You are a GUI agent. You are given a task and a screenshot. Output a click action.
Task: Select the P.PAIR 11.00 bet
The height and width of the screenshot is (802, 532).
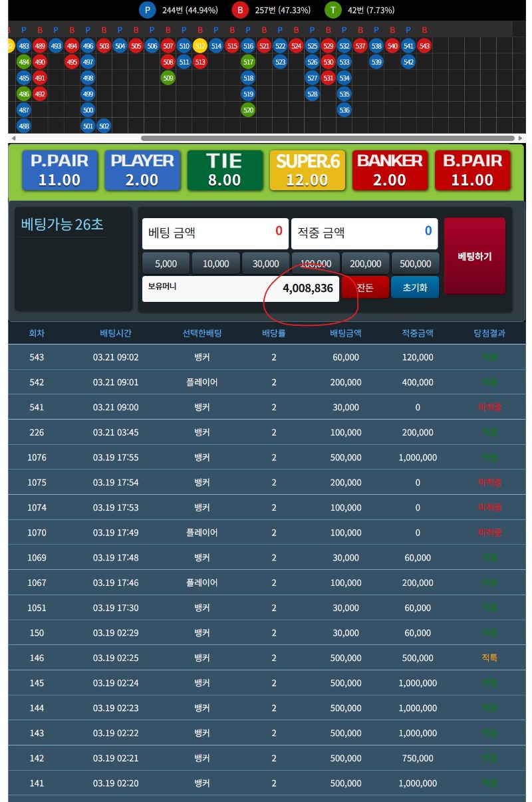coord(60,170)
